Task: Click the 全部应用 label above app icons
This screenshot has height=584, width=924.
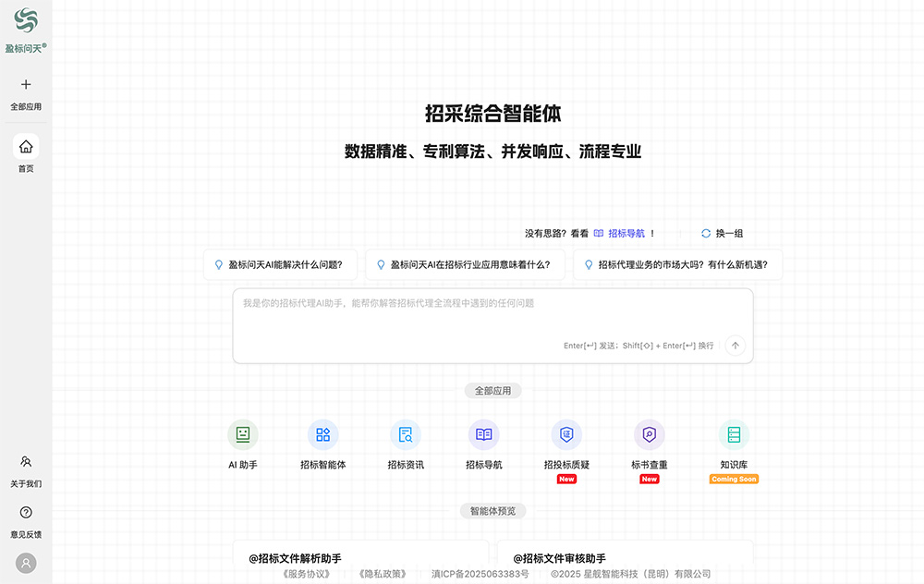Action: 492,391
